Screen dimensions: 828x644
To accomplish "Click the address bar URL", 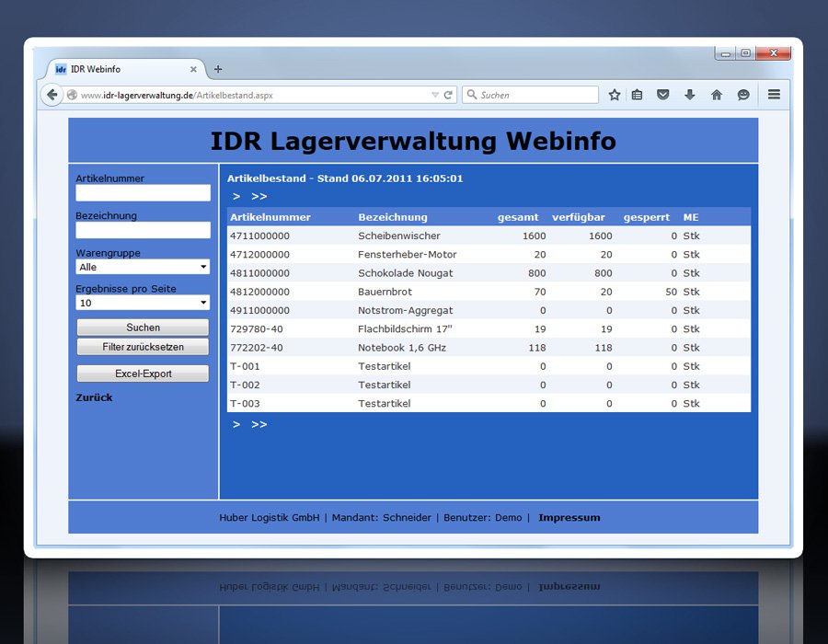I will [177, 96].
